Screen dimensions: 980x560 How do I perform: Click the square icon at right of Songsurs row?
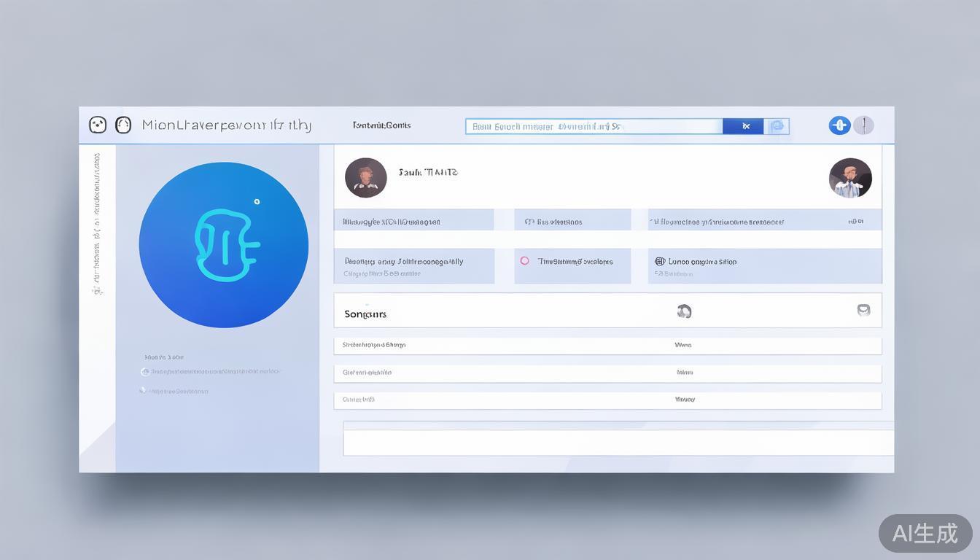[x=863, y=311]
